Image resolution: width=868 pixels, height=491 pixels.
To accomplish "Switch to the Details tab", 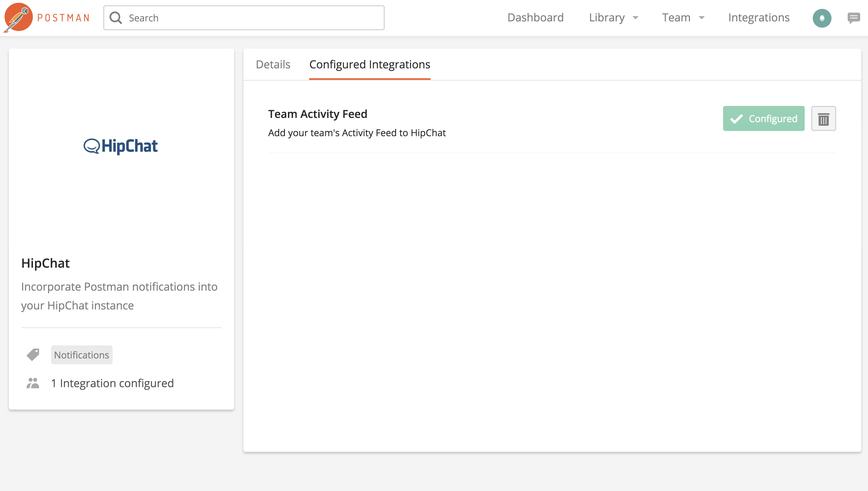I will pyautogui.click(x=273, y=64).
